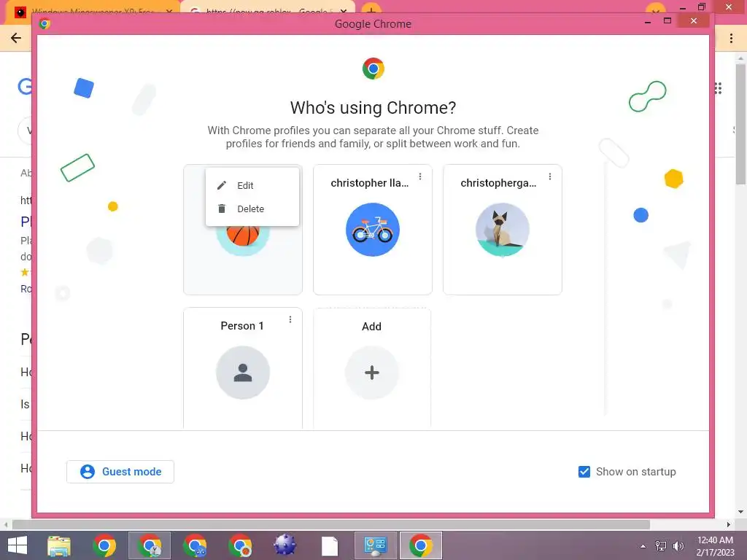Click the active Chrome window on taskbar
The image size is (747, 560).
[421, 545]
